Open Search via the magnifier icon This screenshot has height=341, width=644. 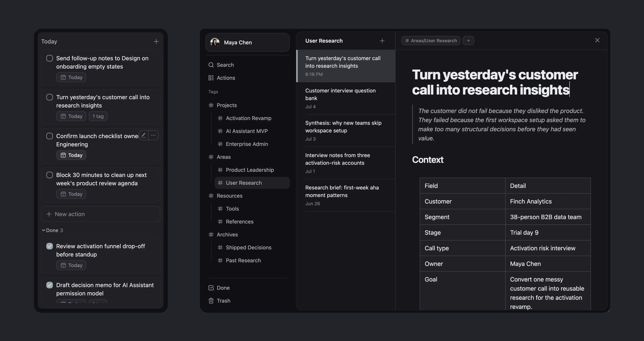[211, 65]
